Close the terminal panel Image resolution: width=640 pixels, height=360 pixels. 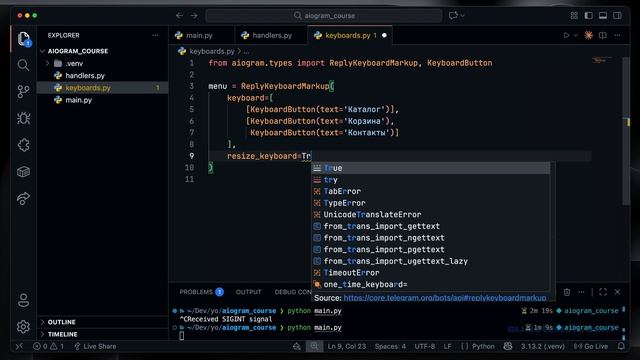[617, 292]
